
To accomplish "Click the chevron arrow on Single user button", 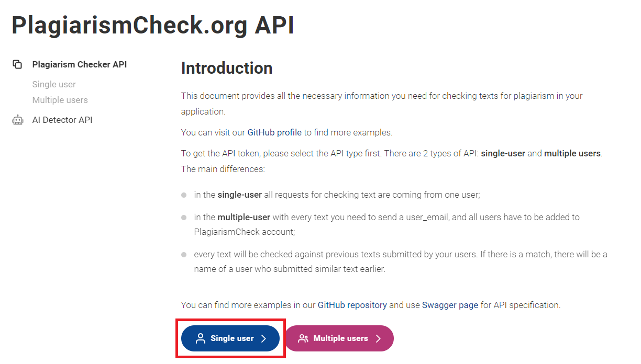I will point(263,338).
